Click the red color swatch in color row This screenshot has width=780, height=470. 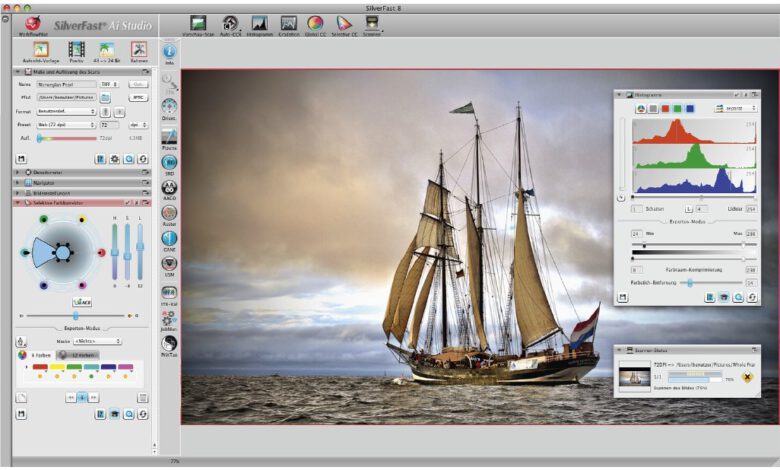(x=39, y=367)
